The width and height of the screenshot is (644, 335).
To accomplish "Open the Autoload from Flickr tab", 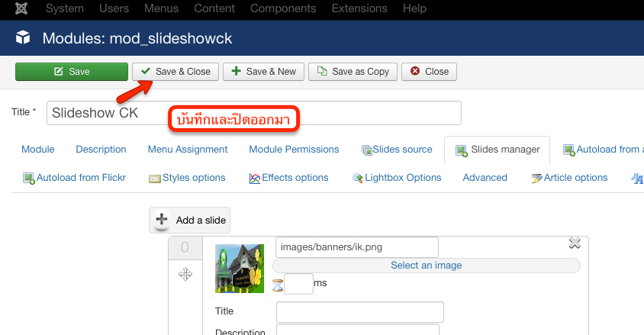I will click(x=74, y=178).
